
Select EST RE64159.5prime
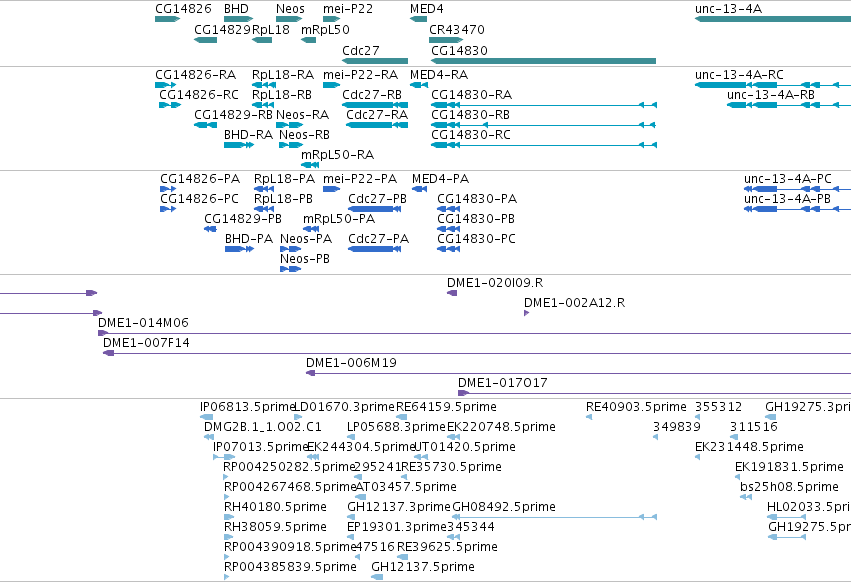[402, 417]
